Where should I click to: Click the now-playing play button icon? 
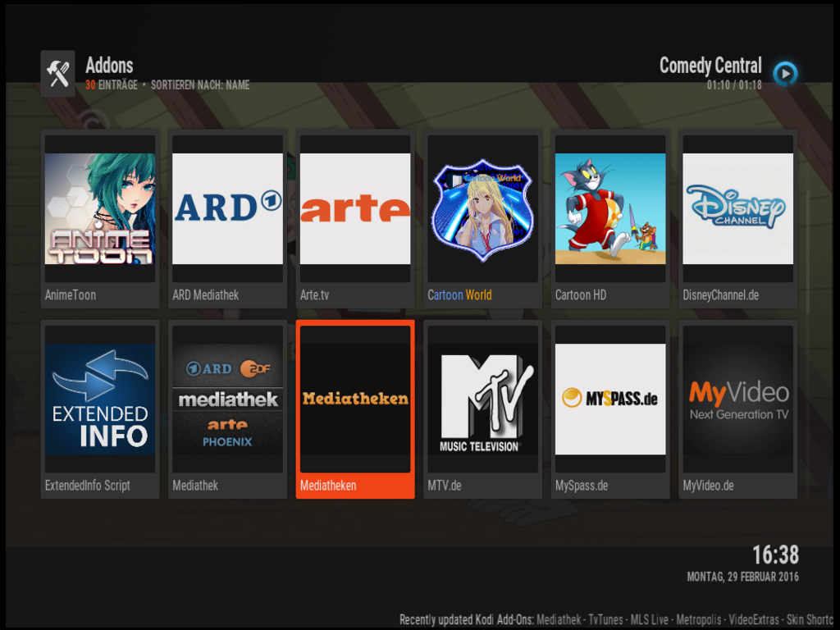pos(785,74)
